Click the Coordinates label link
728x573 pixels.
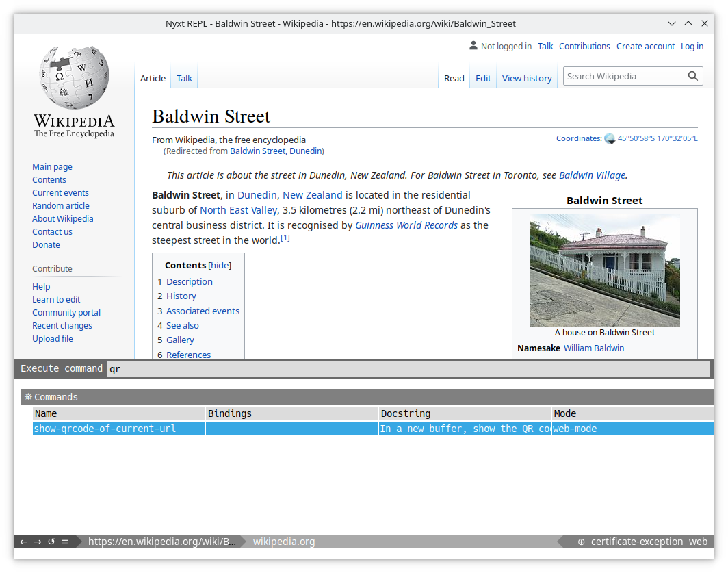(x=579, y=138)
